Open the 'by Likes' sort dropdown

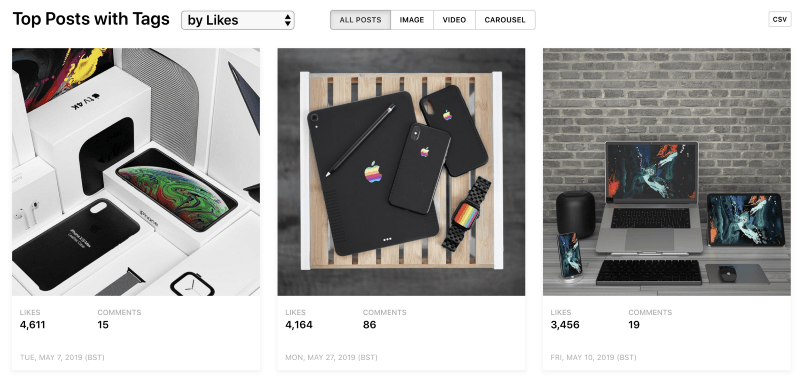pos(238,20)
